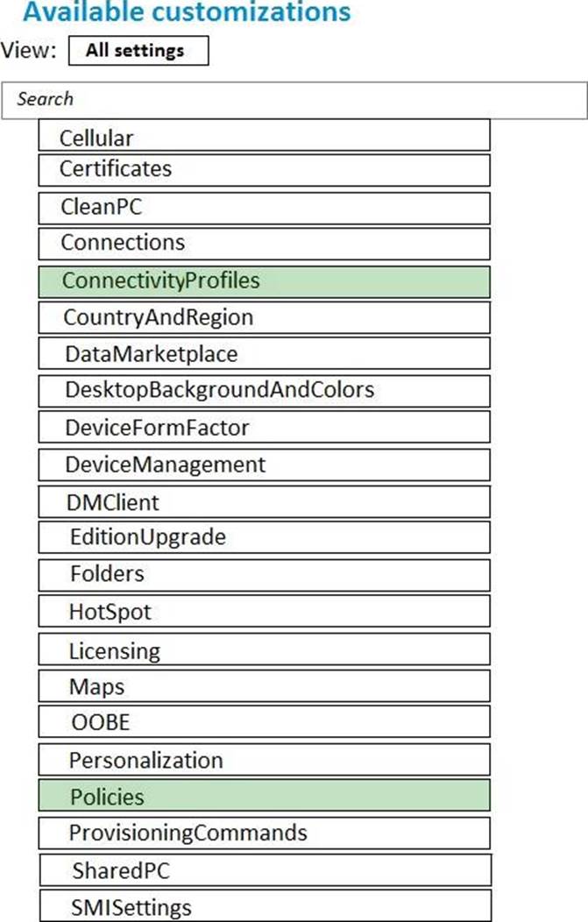Open the All settings view dropdown
Screen dimensions: 588x922
click(x=138, y=51)
